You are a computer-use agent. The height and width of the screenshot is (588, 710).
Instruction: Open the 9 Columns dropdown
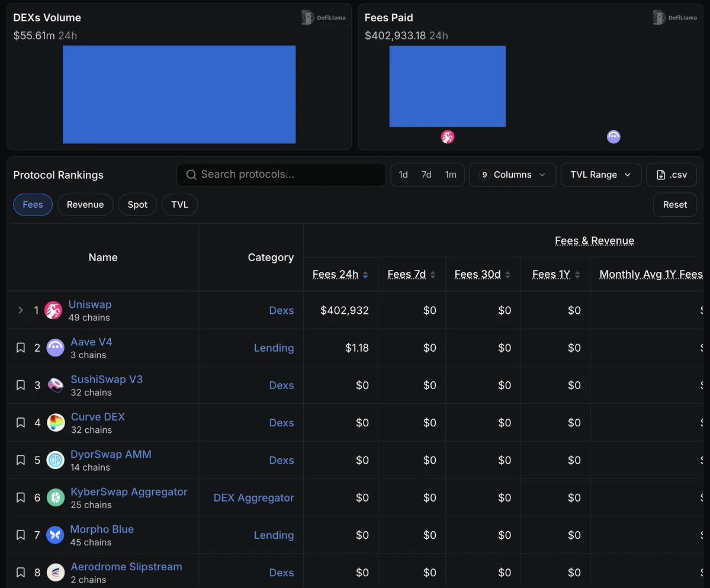click(x=512, y=175)
